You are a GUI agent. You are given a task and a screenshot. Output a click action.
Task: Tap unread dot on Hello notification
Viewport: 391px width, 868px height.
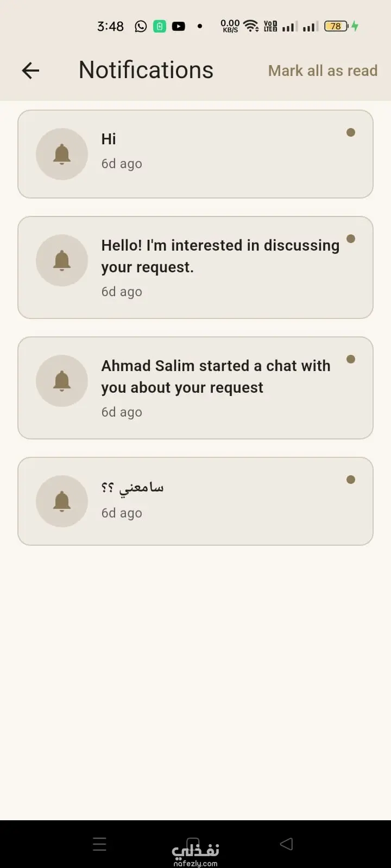pyautogui.click(x=351, y=239)
